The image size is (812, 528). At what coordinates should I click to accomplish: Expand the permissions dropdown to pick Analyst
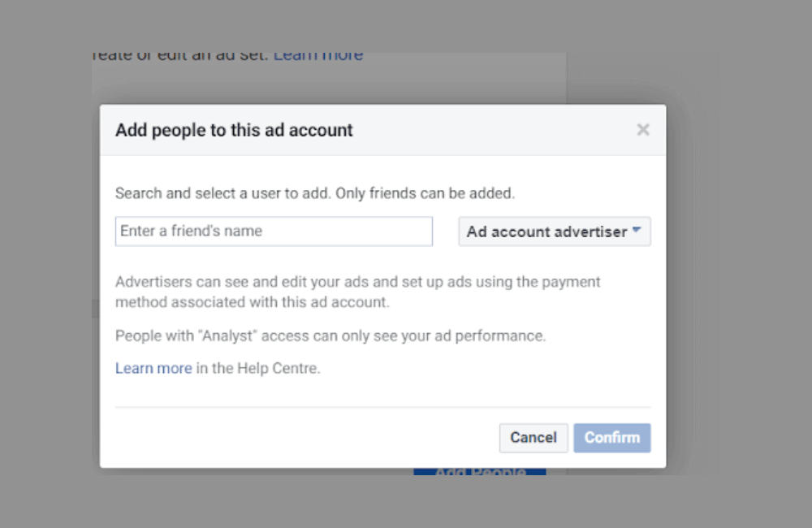point(554,232)
